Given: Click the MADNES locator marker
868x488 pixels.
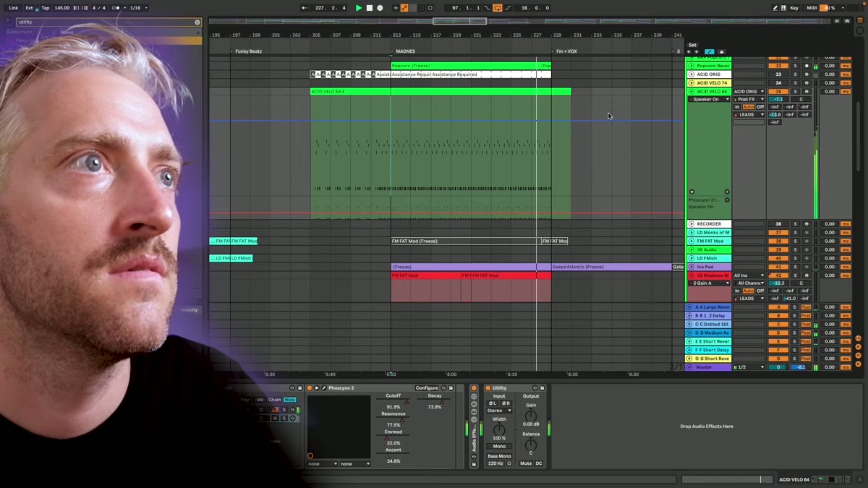Looking at the screenshot, I should [404, 51].
